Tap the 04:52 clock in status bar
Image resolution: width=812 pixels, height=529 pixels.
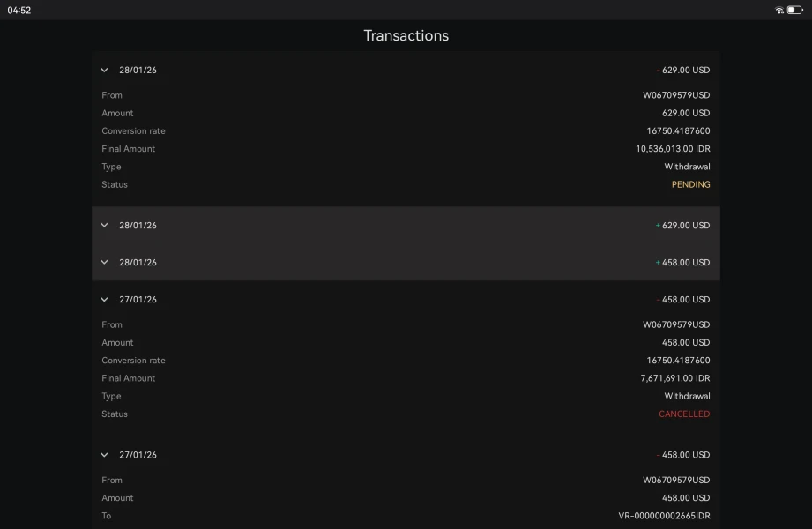pos(19,11)
